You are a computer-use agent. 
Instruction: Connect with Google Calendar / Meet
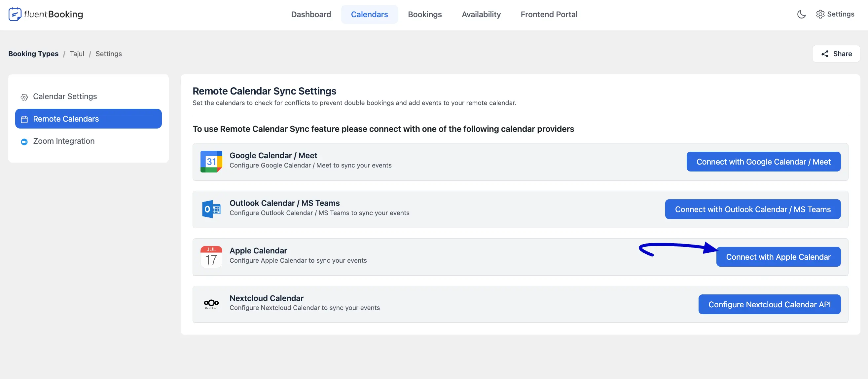pos(764,162)
